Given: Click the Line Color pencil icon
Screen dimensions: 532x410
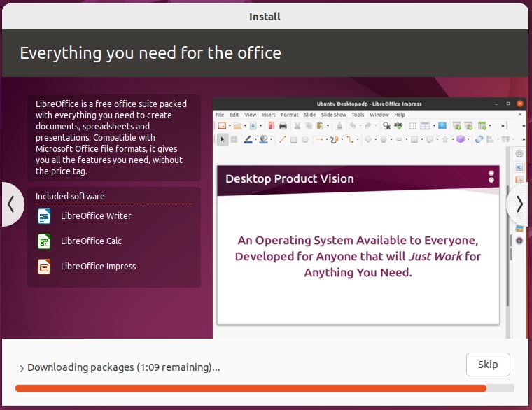Looking at the screenshot, I should (248, 139).
